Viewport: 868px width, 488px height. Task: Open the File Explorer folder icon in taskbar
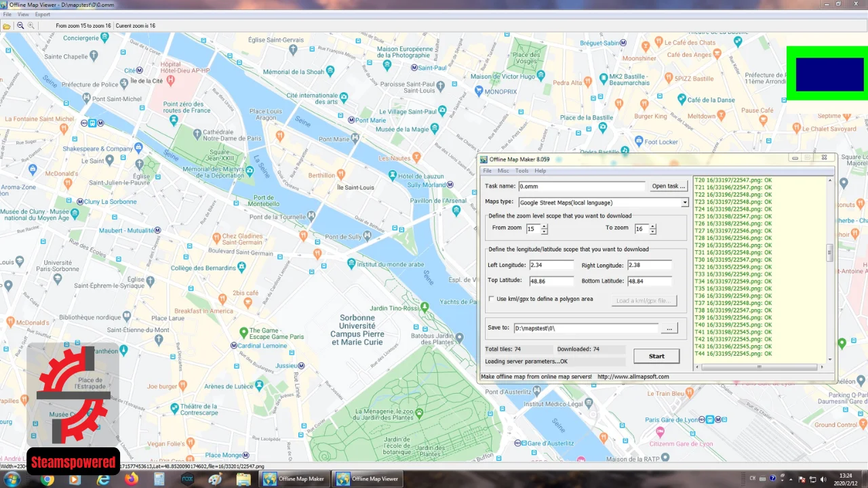243,479
